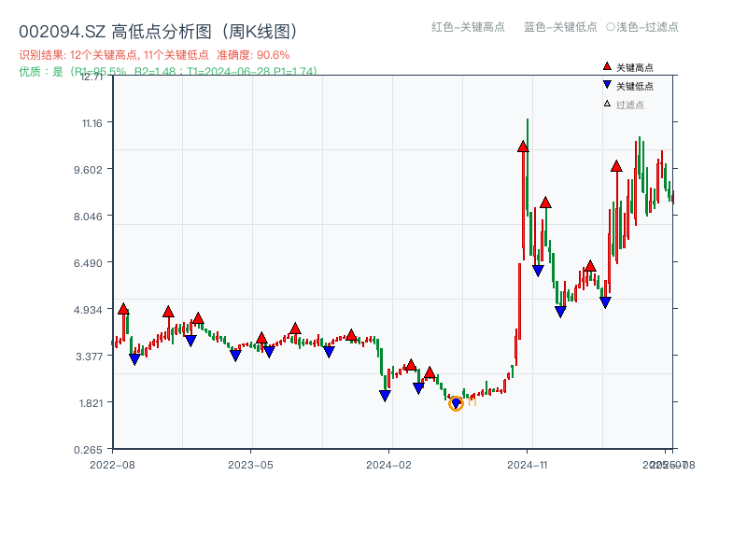Click the 红色-关键高点 header legend text
Screen dimensions: 747x560
click(469, 27)
